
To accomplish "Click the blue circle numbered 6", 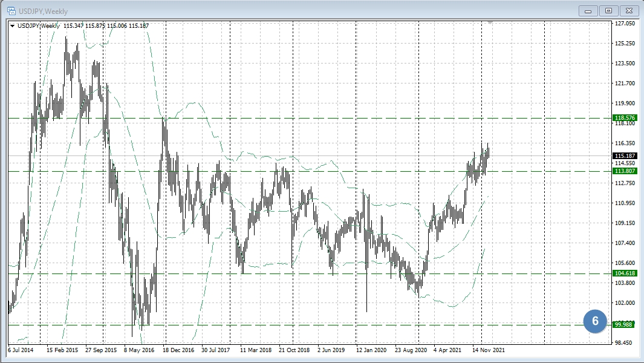I will coord(595,321).
